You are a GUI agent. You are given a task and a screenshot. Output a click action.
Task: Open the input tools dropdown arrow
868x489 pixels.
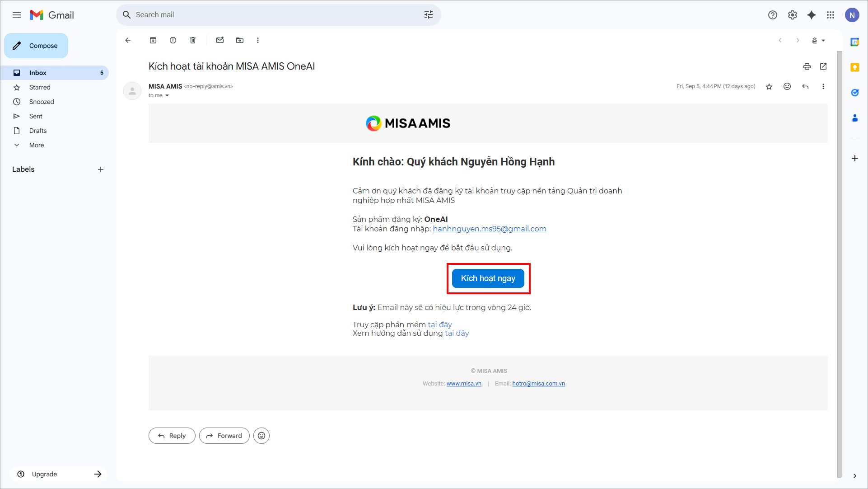823,41
